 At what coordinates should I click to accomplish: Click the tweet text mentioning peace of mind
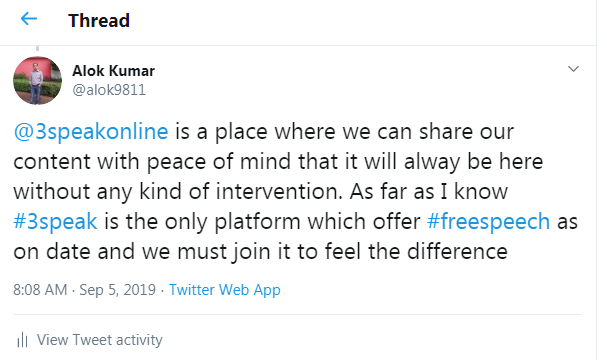[278, 161]
